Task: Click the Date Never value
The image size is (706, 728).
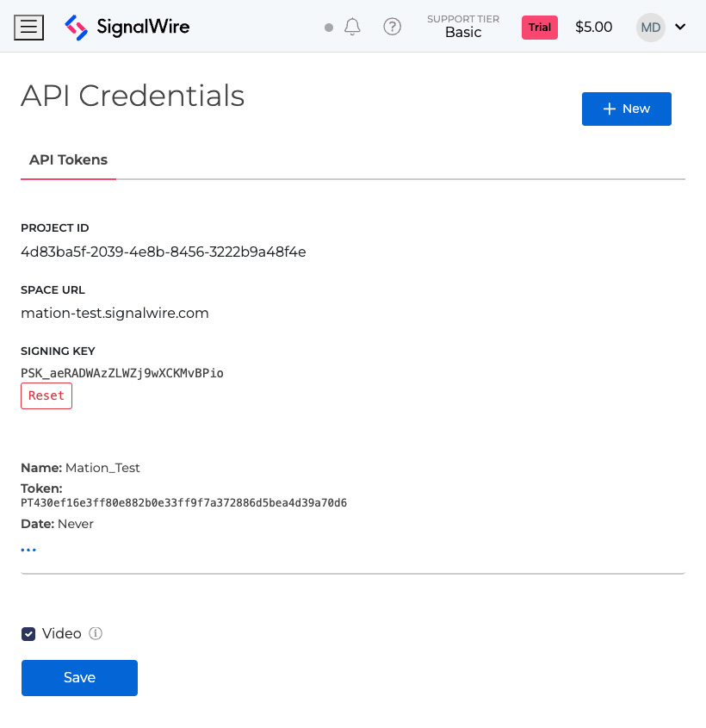Action: click(76, 524)
